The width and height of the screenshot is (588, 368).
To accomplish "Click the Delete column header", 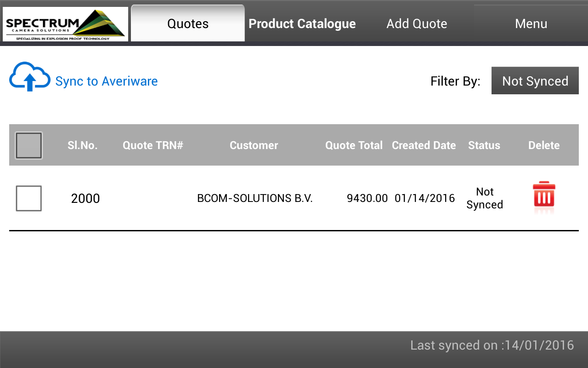I will (x=544, y=145).
